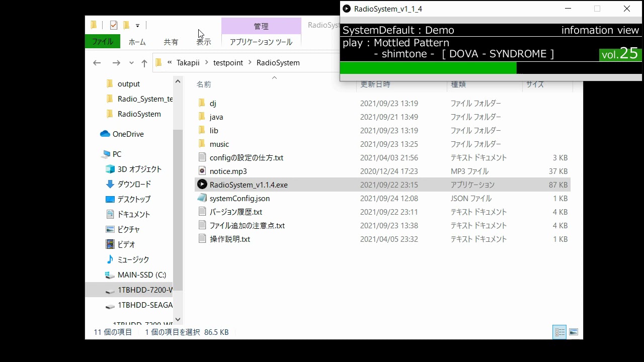This screenshot has width=644, height=362.
Task: Click the new folder quick access icon
Action: [x=126, y=25]
